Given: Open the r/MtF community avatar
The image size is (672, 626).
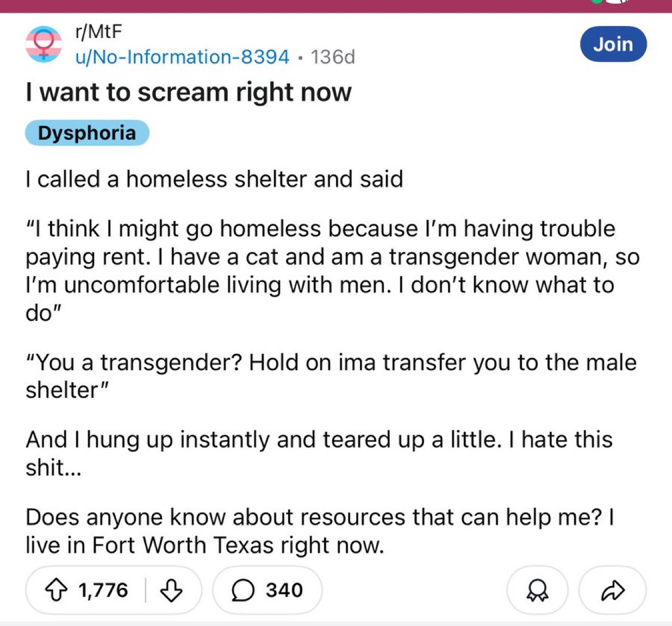Looking at the screenshot, I should click(x=43, y=44).
